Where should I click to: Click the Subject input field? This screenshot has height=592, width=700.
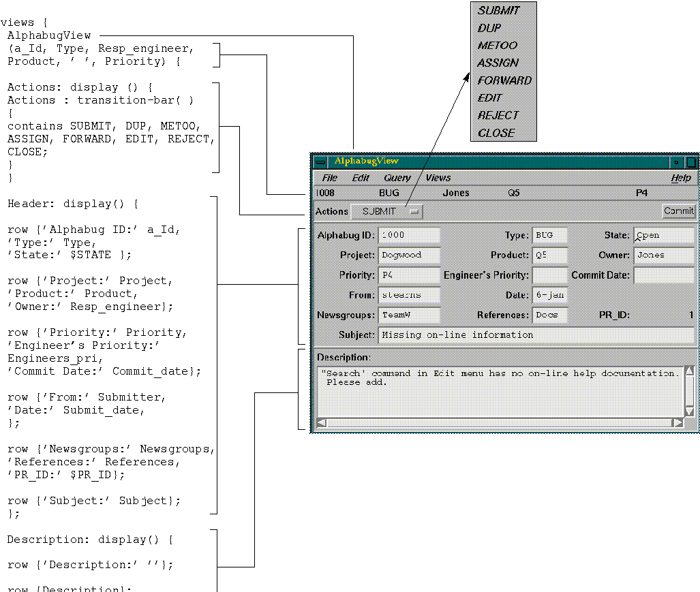point(536,335)
